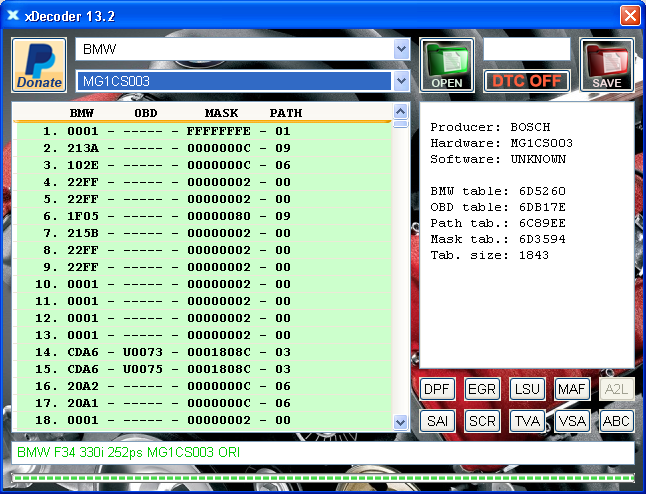Click the DTC OFF button
Viewport: 646px width, 494px height.
(x=527, y=81)
